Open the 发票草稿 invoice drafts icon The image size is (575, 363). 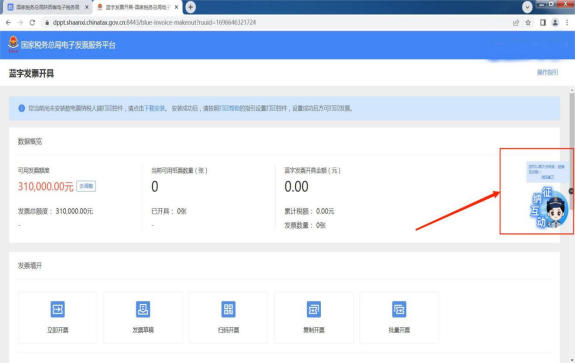pos(143,309)
